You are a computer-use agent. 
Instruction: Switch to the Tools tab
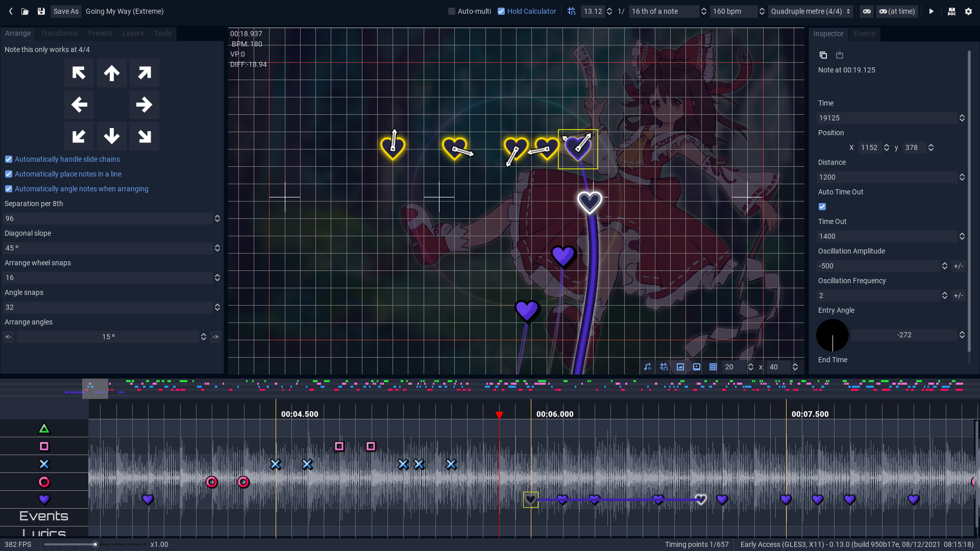tap(163, 33)
